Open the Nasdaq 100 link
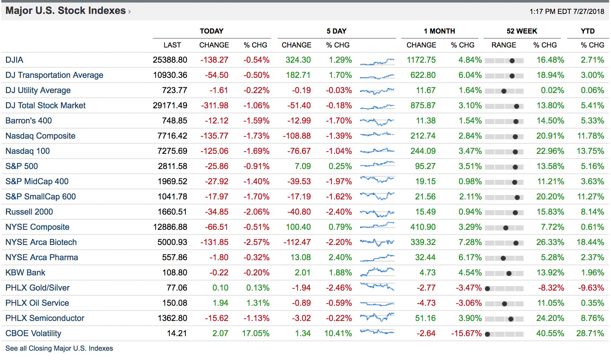Image resolution: width=611 pixels, height=364 pixels. point(28,151)
